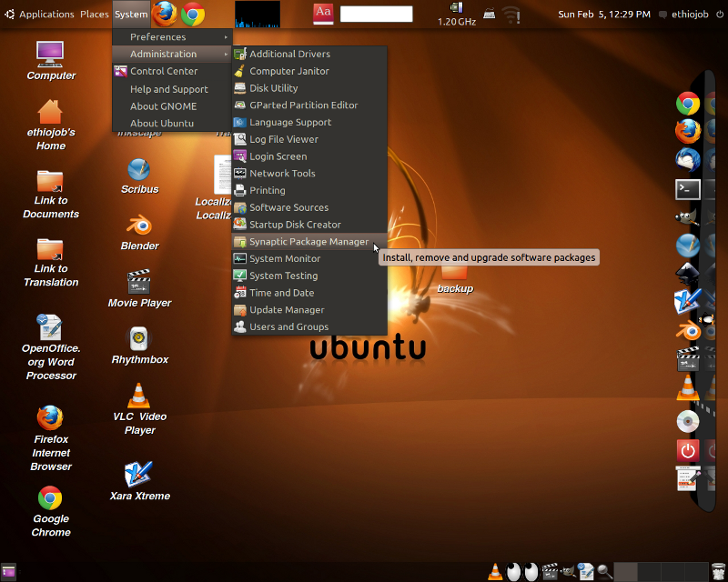
Task: Expand the Preferences submenu
Action: click(172, 37)
